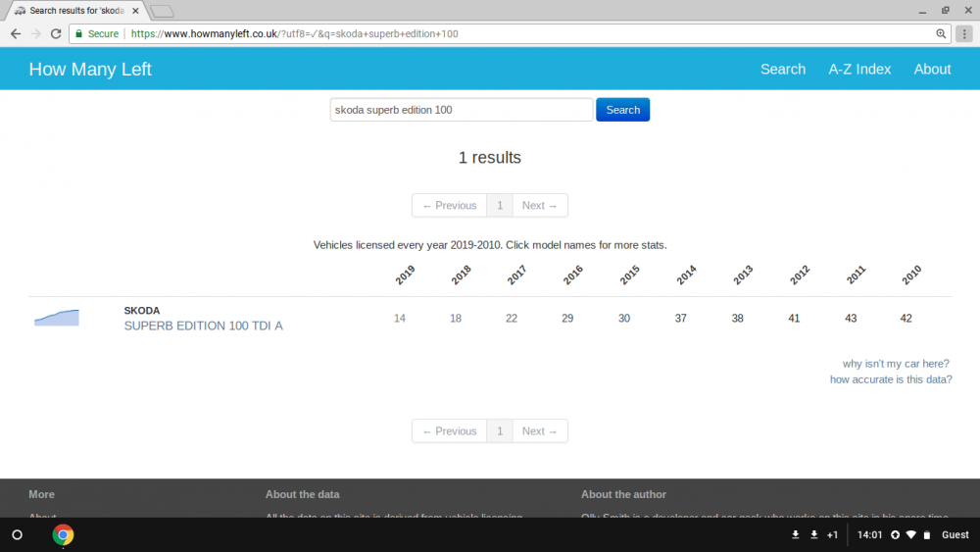Open the SUPERB EDITION 100 TDI A link

pyautogui.click(x=203, y=326)
